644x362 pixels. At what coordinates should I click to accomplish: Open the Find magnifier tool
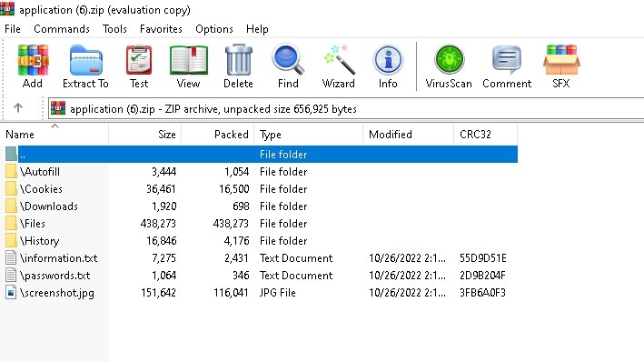(x=288, y=60)
